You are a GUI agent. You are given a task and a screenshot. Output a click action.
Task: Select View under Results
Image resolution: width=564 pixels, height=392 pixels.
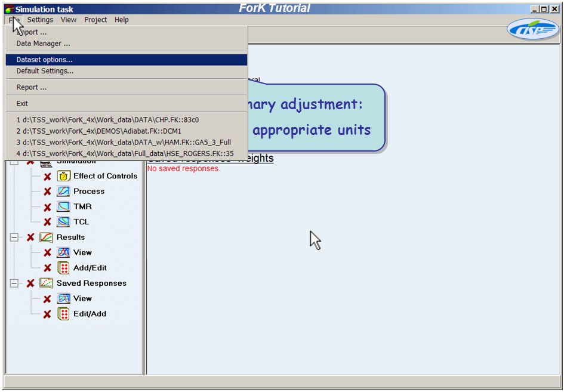[82, 252]
